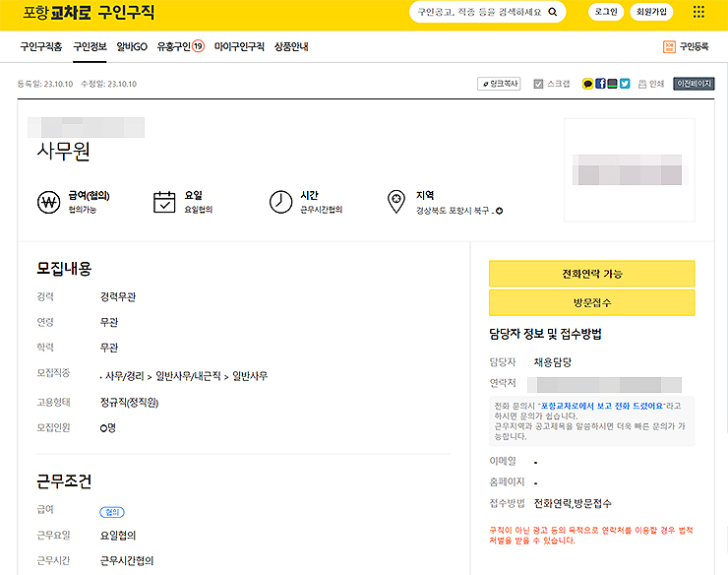Click the 경력무관 value
728x575 pixels.
click(x=118, y=296)
